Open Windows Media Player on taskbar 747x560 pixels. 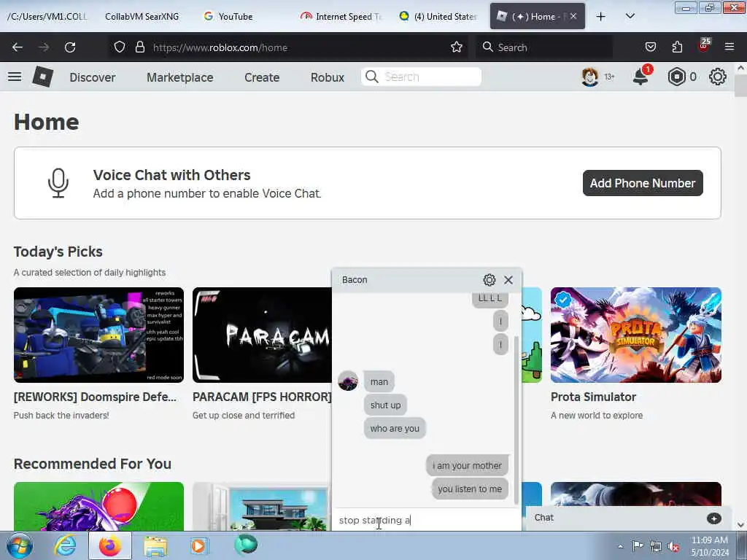click(199, 545)
